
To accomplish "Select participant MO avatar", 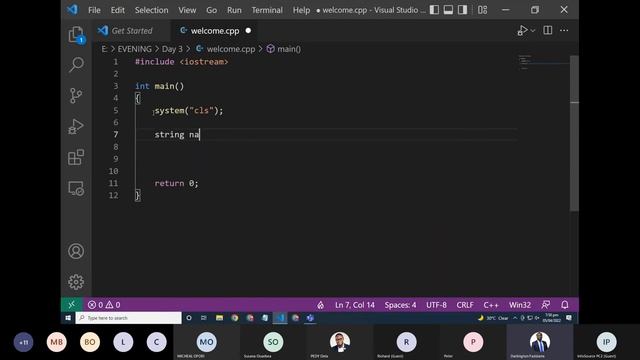I will pyautogui.click(x=207, y=342).
